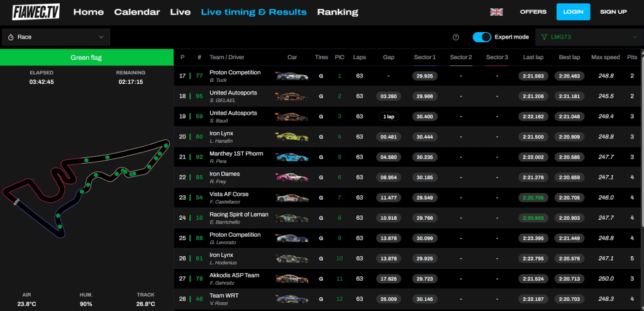Click the blue LOGIN button
The width and height of the screenshot is (644, 311).
coord(574,12)
